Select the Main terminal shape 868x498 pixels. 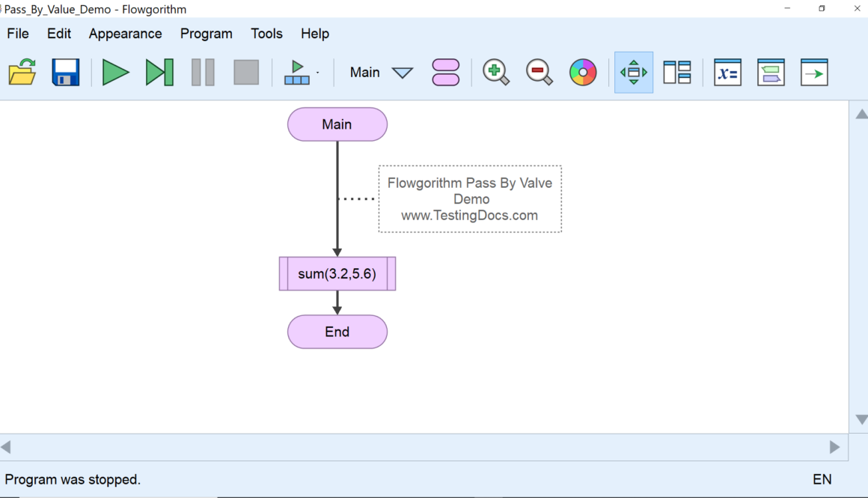click(x=337, y=124)
